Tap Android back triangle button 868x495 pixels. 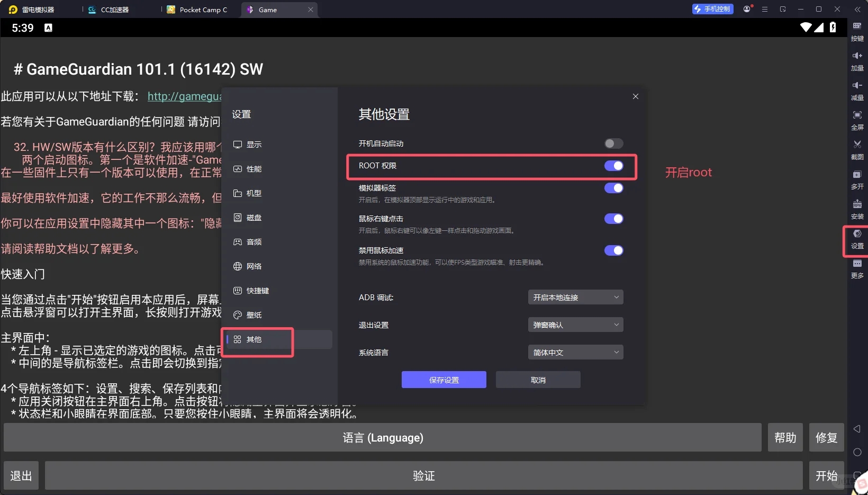pos(857,429)
